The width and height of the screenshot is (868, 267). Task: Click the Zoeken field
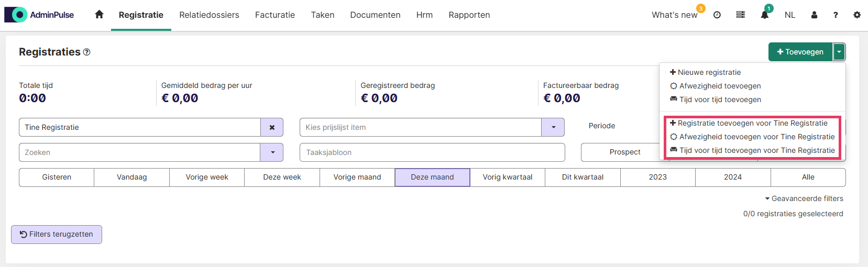[x=139, y=152]
